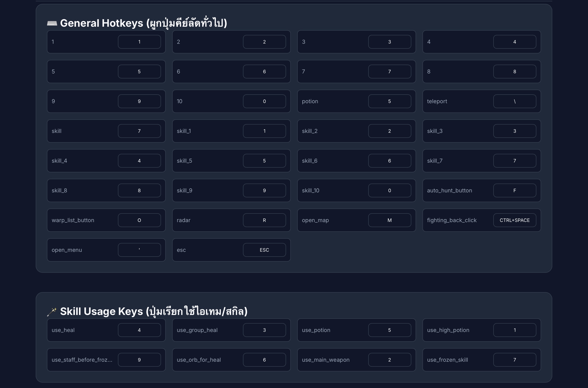Edit the teleport hotkey field
This screenshot has width=588, height=388.
515,101
